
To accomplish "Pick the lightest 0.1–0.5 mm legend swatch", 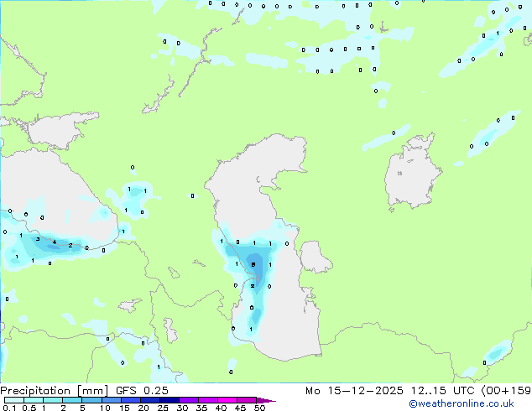I will pos(14,400).
